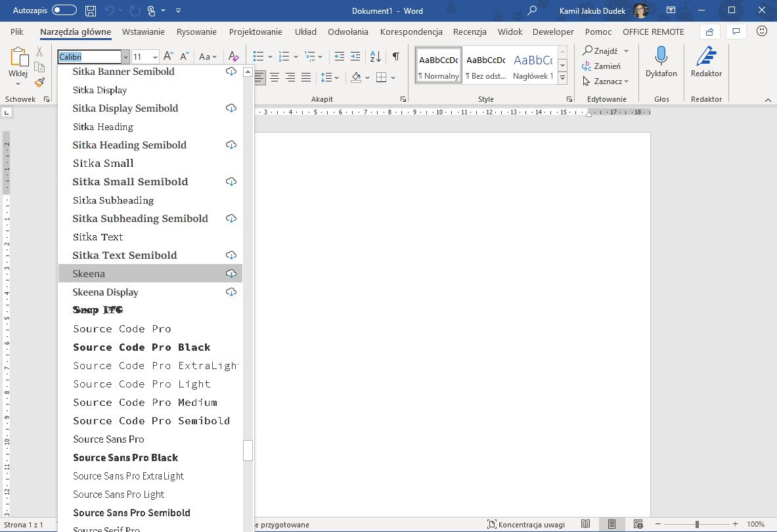
Task: Open the Comments icon
Action: click(736, 32)
